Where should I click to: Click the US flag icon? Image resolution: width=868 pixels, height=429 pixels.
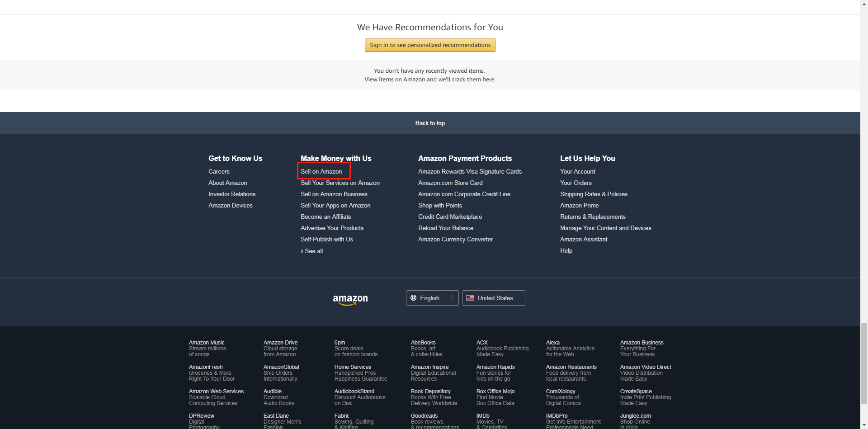[x=470, y=298]
